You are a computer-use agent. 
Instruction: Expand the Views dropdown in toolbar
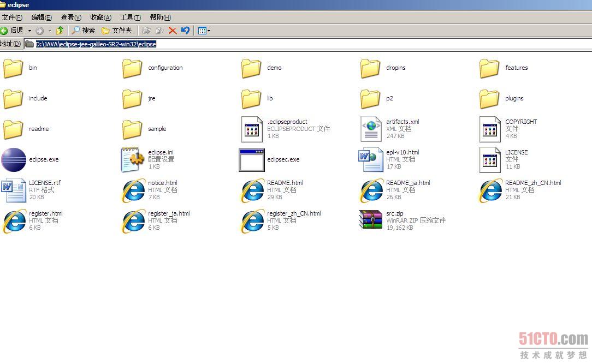(x=204, y=31)
